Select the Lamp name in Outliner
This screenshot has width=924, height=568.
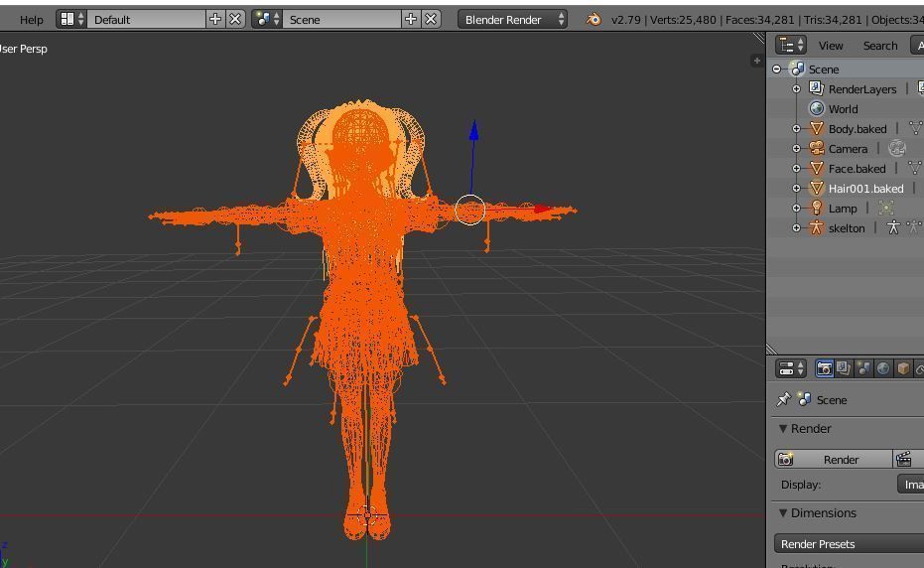(x=842, y=209)
